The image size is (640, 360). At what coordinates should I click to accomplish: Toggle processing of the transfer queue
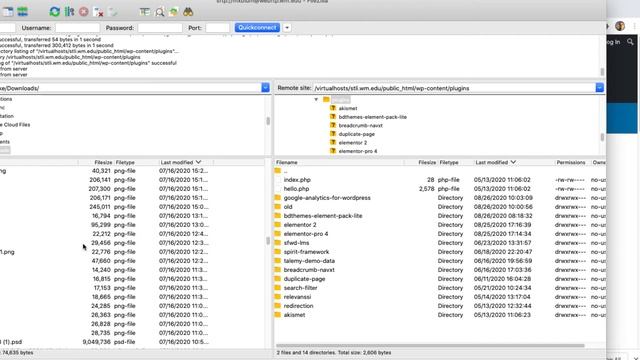(69, 12)
